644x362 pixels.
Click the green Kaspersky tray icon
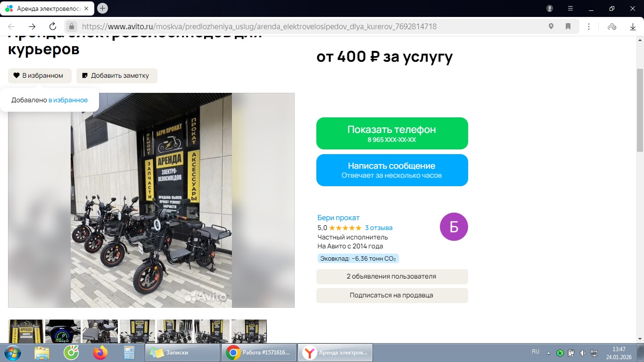(x=560, y=353)
